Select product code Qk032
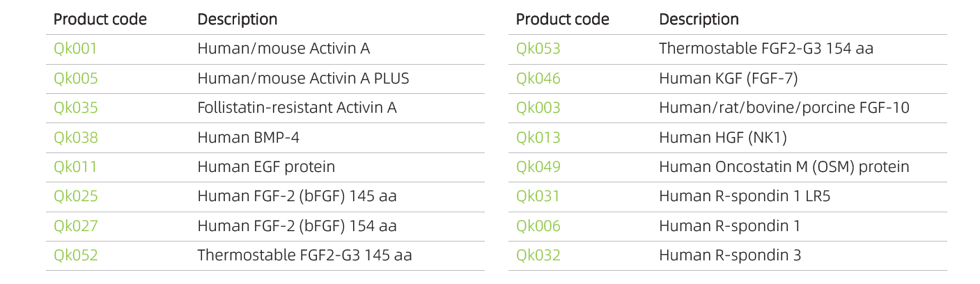 (538, 255)
